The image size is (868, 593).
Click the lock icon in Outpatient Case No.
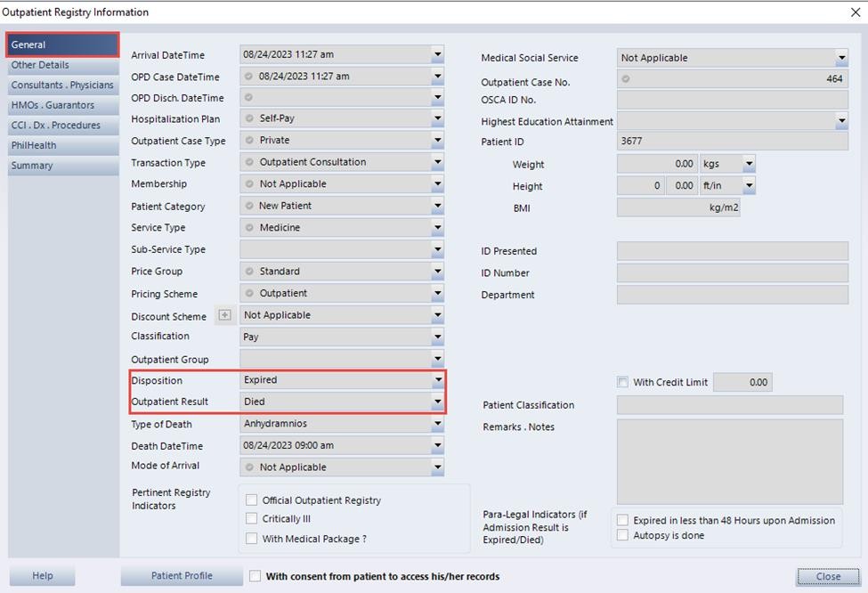click(626, 79)
